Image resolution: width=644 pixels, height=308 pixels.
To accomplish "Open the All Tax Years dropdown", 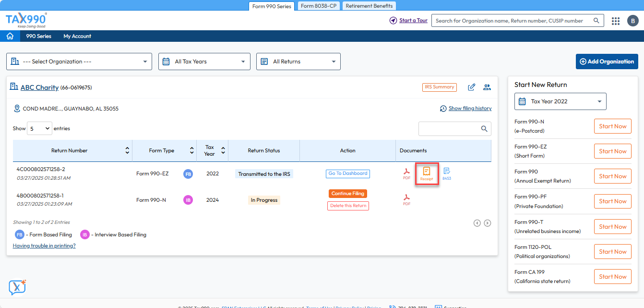I will coord(204,62).
